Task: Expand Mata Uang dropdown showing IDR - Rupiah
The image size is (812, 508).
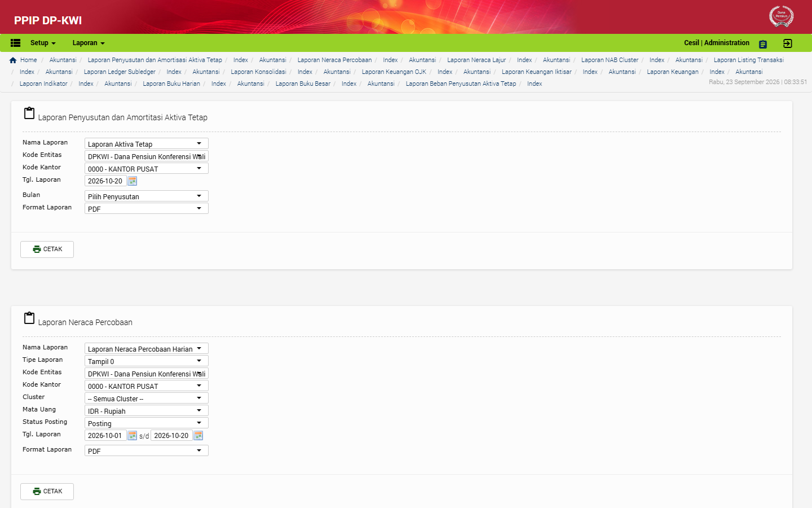Action: [x=147, y=411]
